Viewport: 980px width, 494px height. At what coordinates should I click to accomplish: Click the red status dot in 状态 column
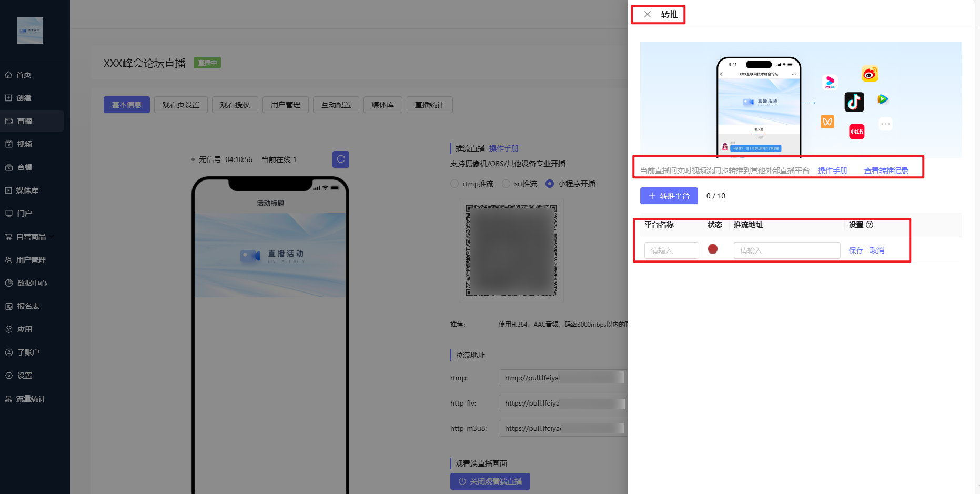713,249
